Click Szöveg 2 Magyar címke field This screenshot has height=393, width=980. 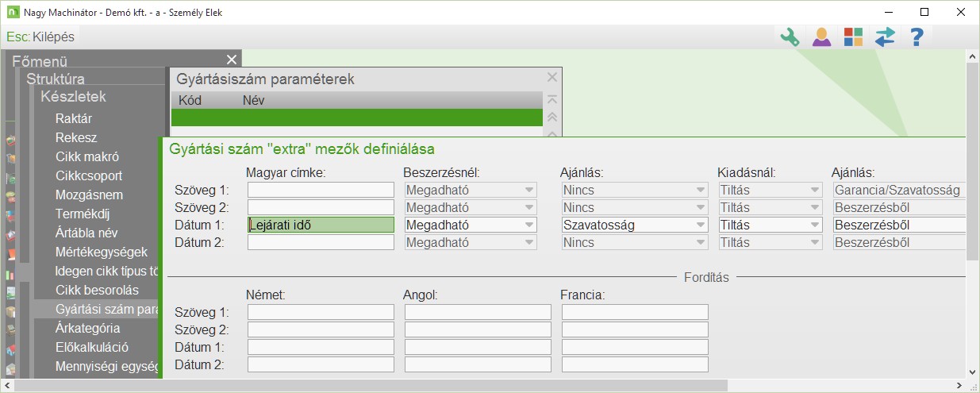321,207
